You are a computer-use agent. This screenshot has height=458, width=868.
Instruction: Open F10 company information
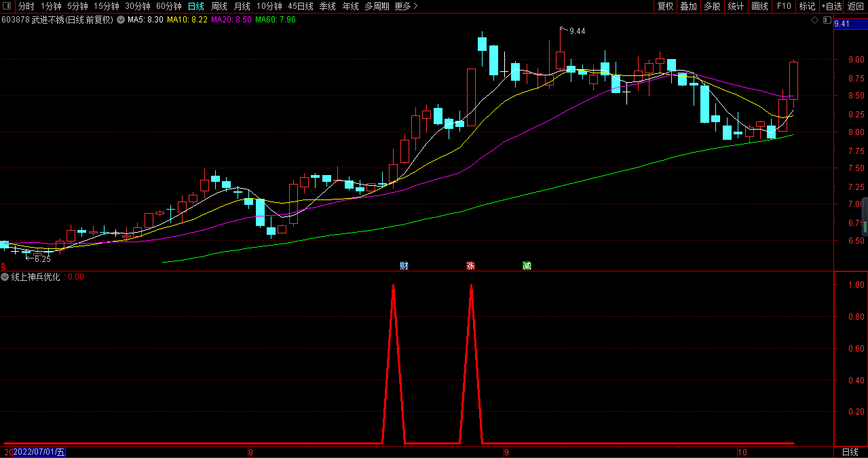(784, 6)
